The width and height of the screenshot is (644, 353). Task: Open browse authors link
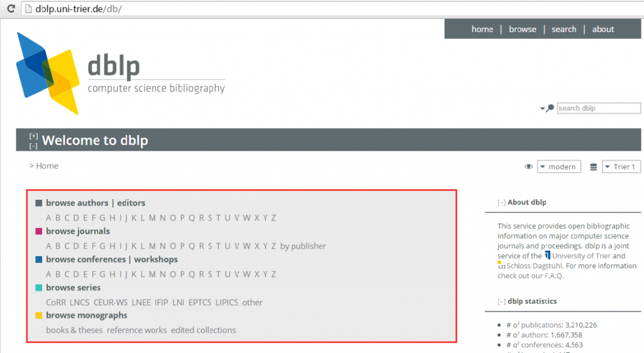coord(77,203)
